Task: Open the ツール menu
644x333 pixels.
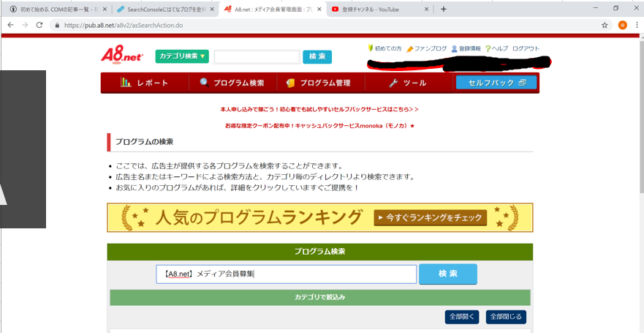Action: [408, 83]
